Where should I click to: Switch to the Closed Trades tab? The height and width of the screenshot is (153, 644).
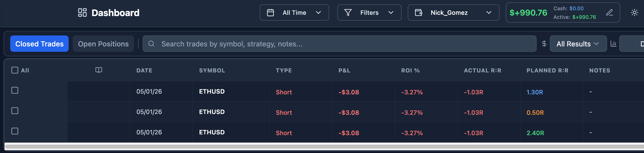40,44
